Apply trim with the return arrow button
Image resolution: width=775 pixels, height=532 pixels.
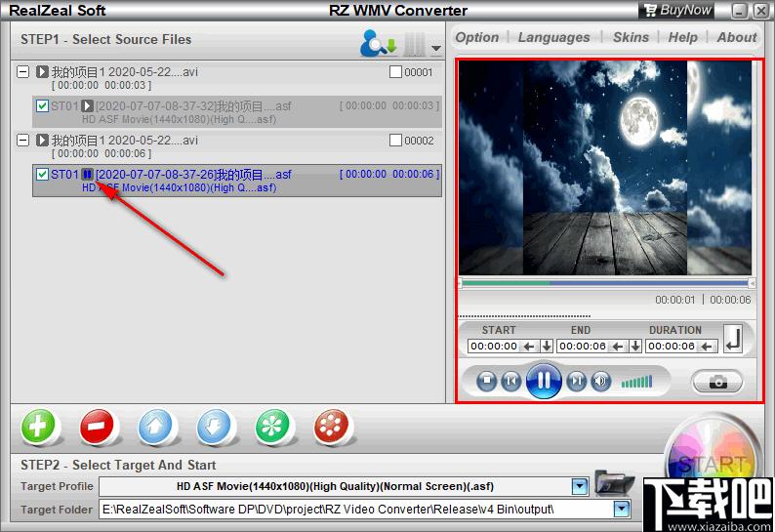point(733,339)
